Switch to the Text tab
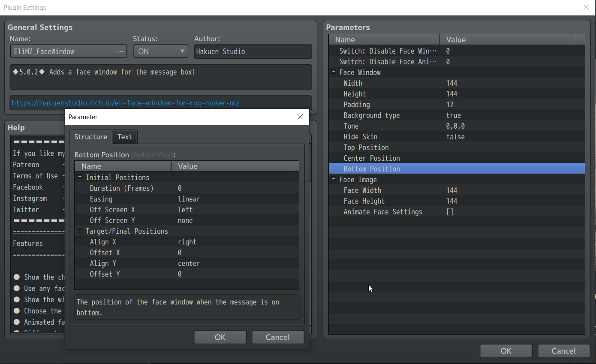The image size is (596, 364). coord(124,137)
